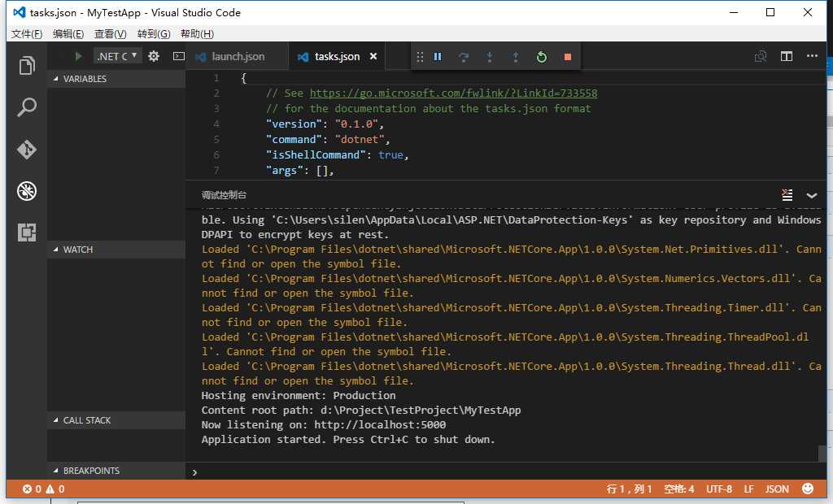
Task: Select the JSON language mode
Action: point(777,489)
